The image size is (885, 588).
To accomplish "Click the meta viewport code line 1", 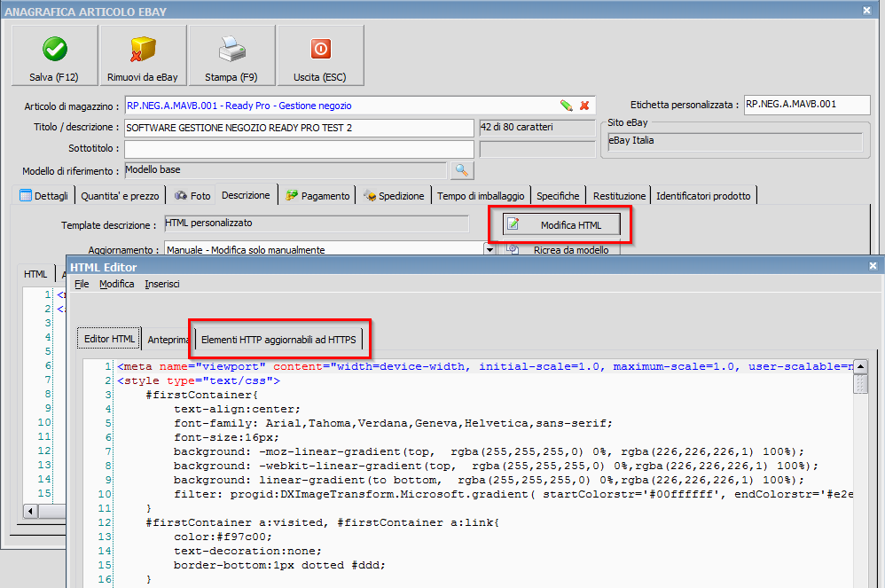I will pos(485,366).
